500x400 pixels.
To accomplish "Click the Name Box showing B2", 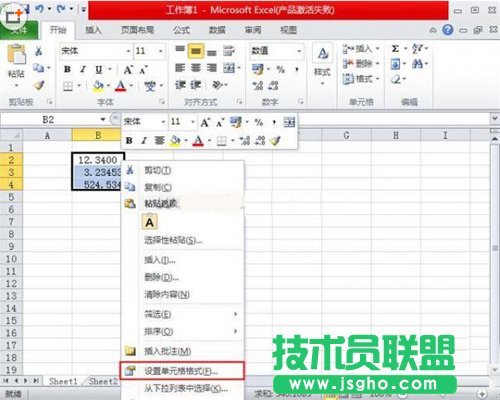I will (48, 119).
